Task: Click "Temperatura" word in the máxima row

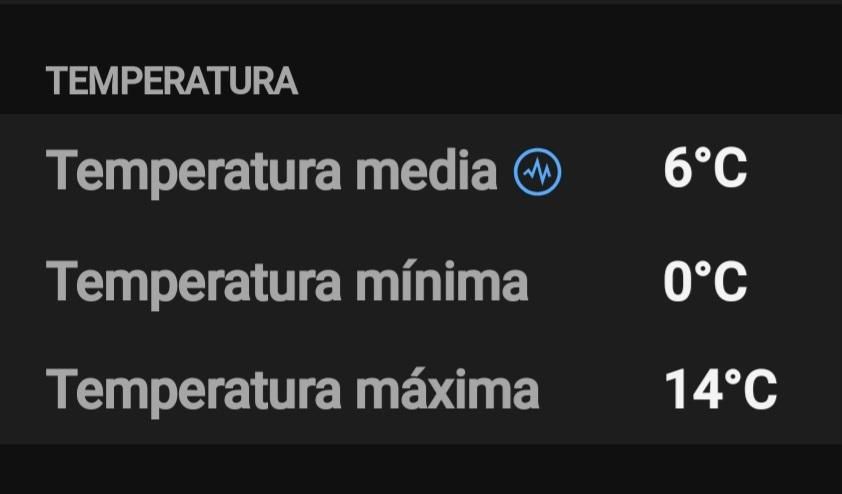Action: pos(197,388)
